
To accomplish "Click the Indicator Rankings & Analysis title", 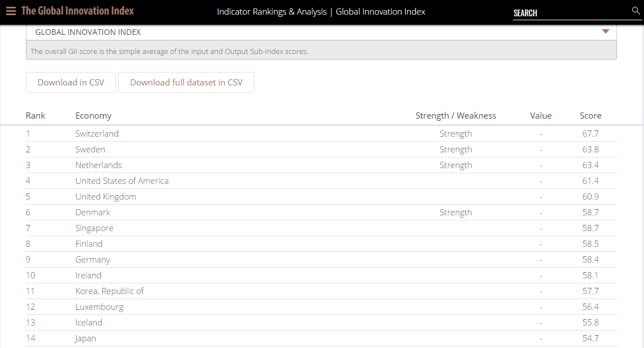I will (271, 11).
